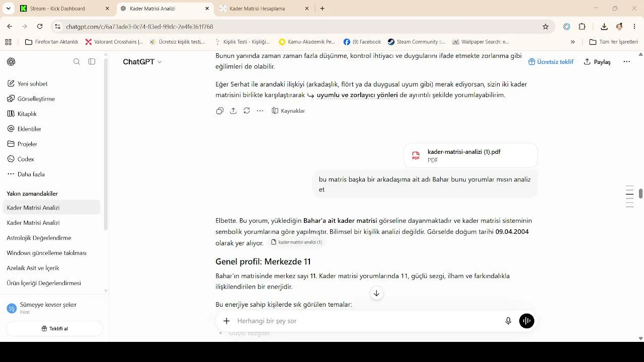Collapse the Yakın zamandakiler section
Viewport: 644px width, 362px height.
(32, 194)
